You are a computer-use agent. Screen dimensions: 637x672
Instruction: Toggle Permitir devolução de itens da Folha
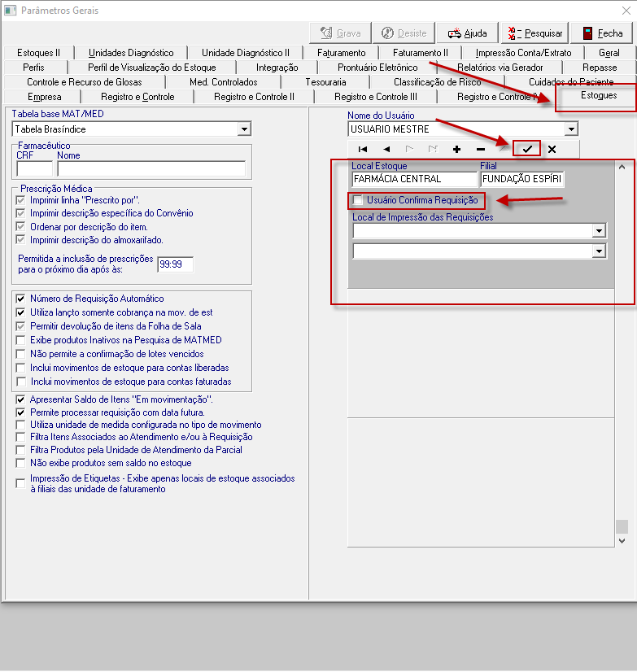pyautogui.click(x=20, y=326)
